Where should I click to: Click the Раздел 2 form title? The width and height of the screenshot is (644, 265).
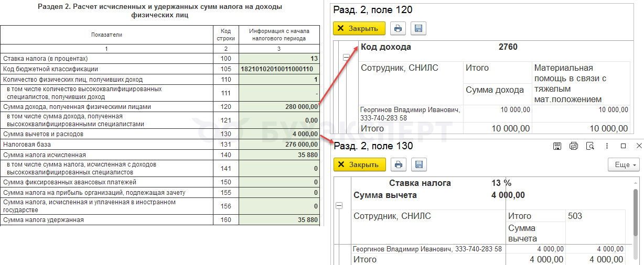pyautogui.click(x=160, y=11)
